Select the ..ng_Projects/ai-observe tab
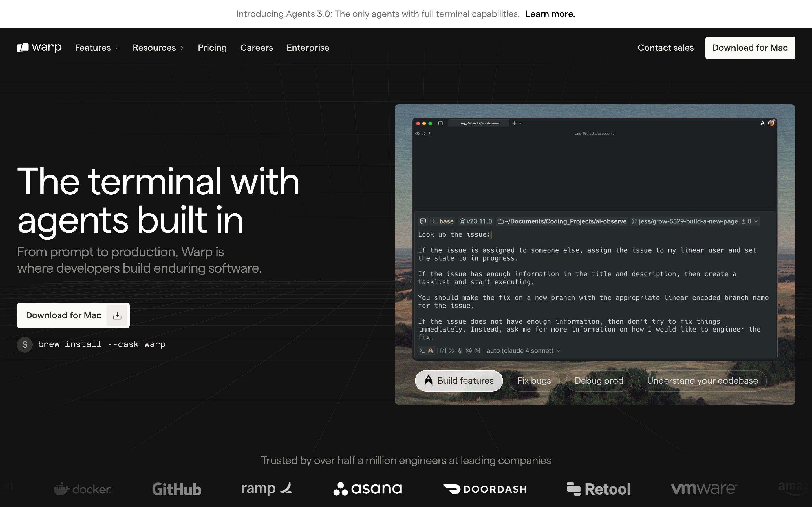The width and height of the screenshot is (812, 507). point(479,123)
